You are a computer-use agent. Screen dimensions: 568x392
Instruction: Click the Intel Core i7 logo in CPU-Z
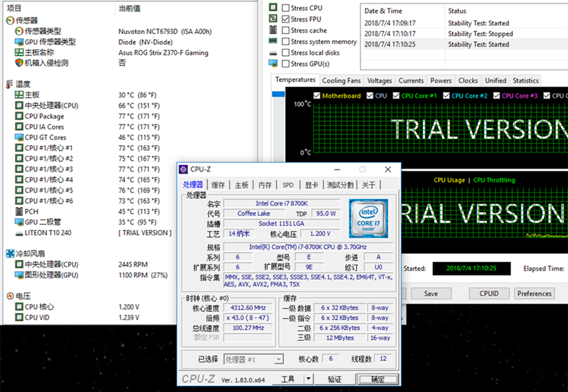coord(369,218)
